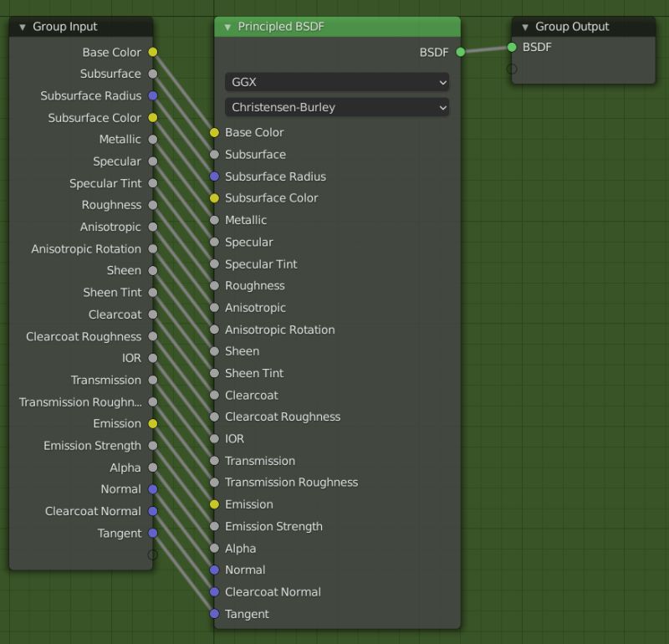
Task: Click the Base Color output socket on Group Input
Action: point(151,51)
